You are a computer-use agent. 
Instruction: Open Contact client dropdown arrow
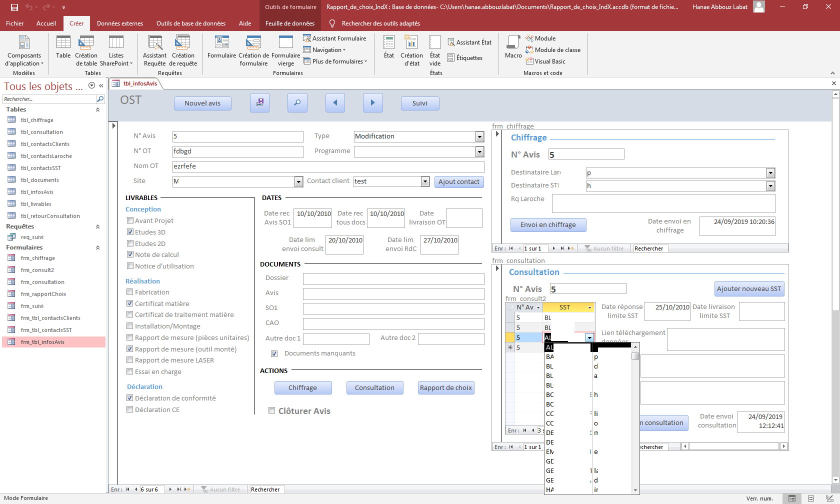pos(425,181)
